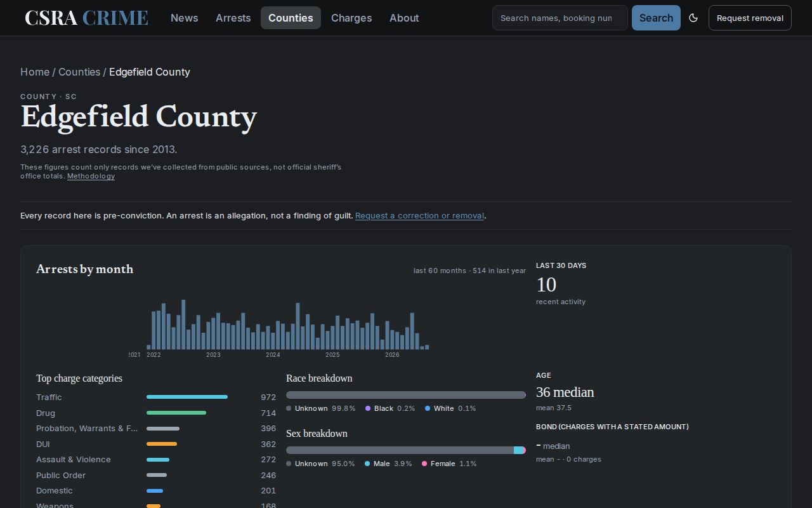The width and height of the screenshot is (812, 508).
Task: Click the Traffic category bar
Action: coord(187,397)
